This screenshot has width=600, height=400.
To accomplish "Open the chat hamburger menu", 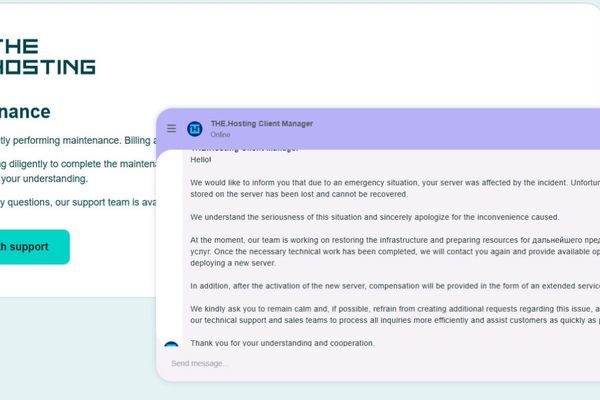I will [171, 129].
